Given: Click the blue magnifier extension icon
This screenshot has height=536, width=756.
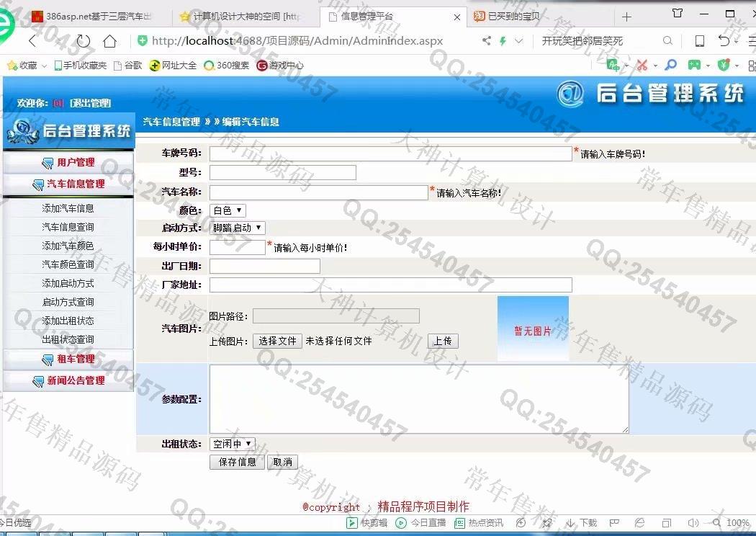Looking at the screenshot, I should point(670,65).
